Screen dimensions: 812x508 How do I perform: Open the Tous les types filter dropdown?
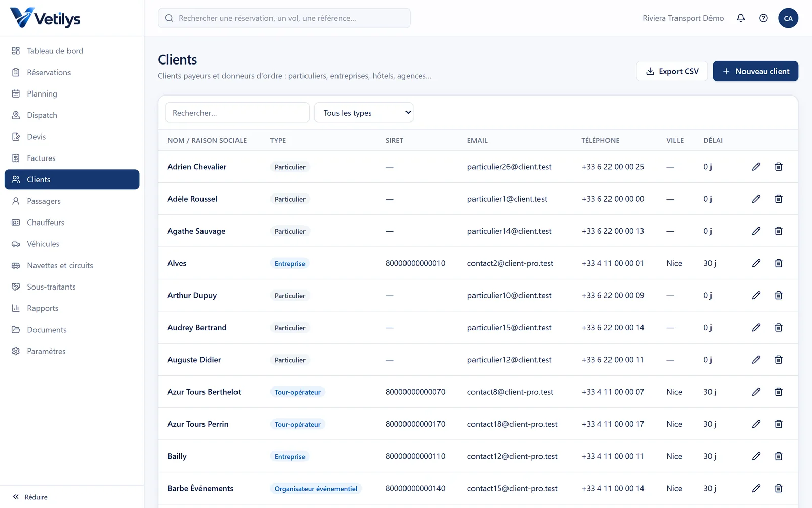(364, 113)
